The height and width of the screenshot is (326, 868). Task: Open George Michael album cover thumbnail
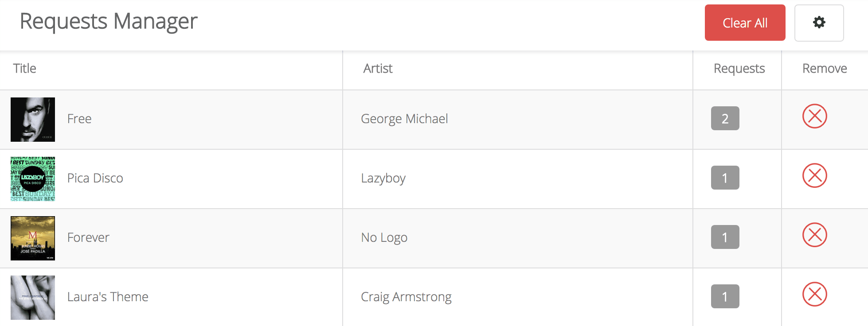click(x=33, y=120)
